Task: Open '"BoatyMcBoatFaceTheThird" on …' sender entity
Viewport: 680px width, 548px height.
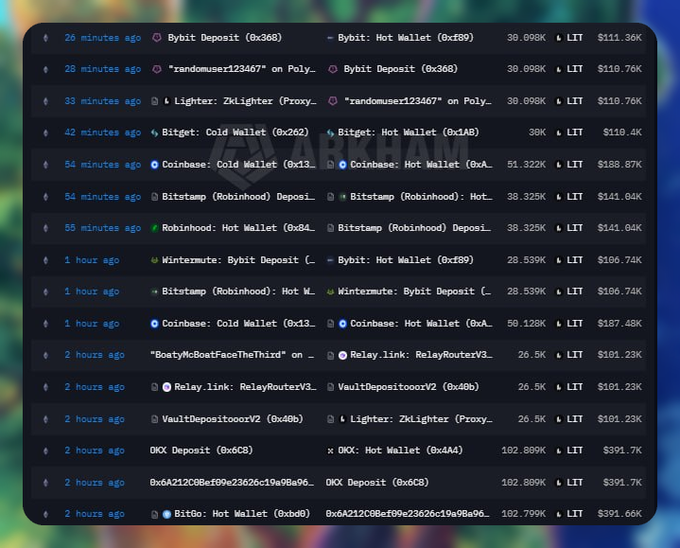Action: pyautogui.click(x=232, y=355)
